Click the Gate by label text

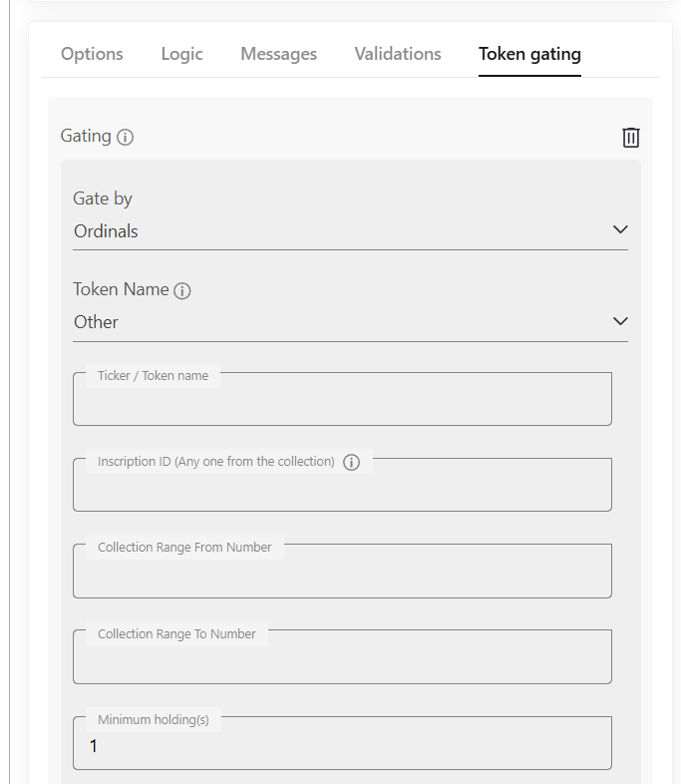103,199
